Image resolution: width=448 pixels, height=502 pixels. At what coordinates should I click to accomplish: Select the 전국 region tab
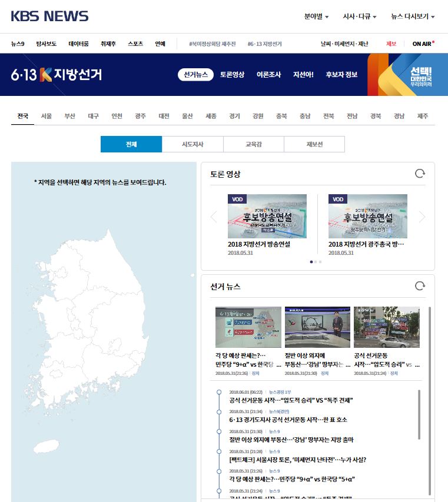tap(23, 116)
